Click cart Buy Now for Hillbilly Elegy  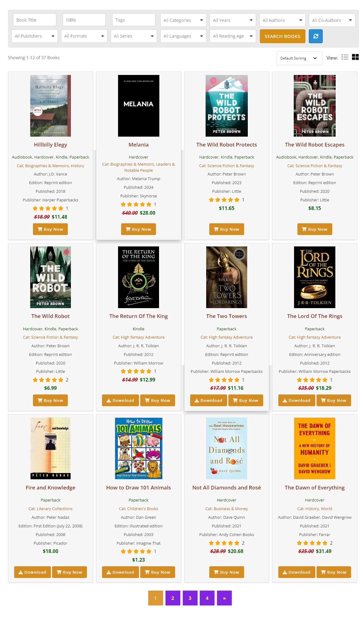point(50,229)
